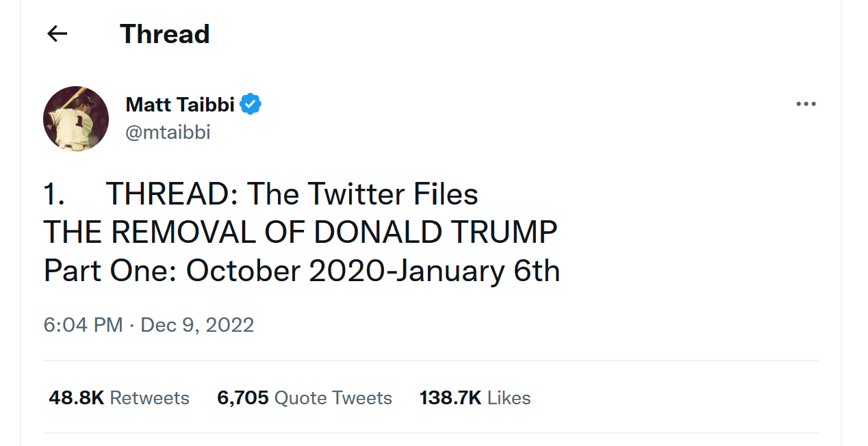
Task: Select the left-pointing navigation arrow
Action: pos(58,34)
